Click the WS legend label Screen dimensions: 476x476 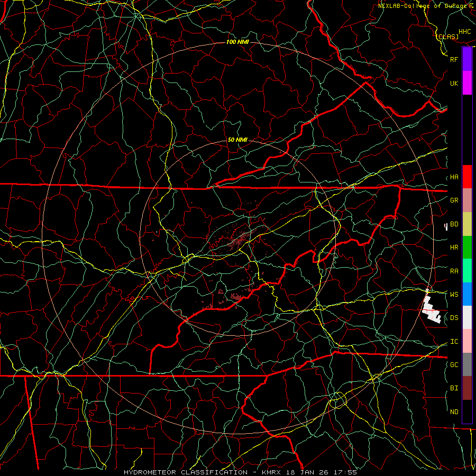point(454,295)
